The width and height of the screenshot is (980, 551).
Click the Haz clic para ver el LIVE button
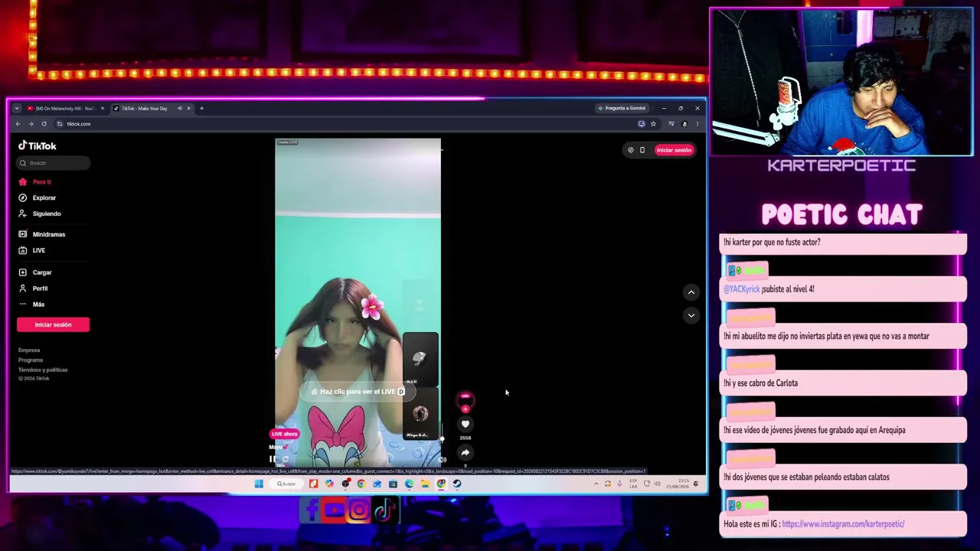(358, 392)
